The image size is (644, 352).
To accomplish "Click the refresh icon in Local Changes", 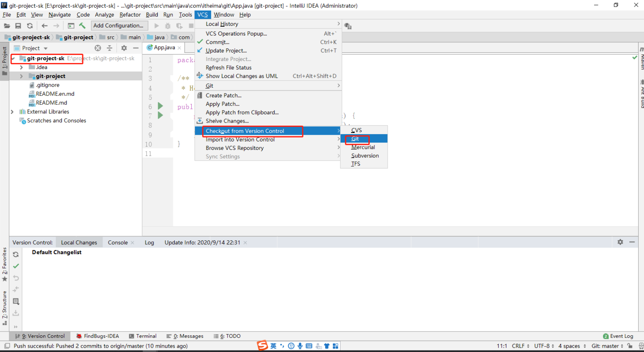I will (16, 254).
